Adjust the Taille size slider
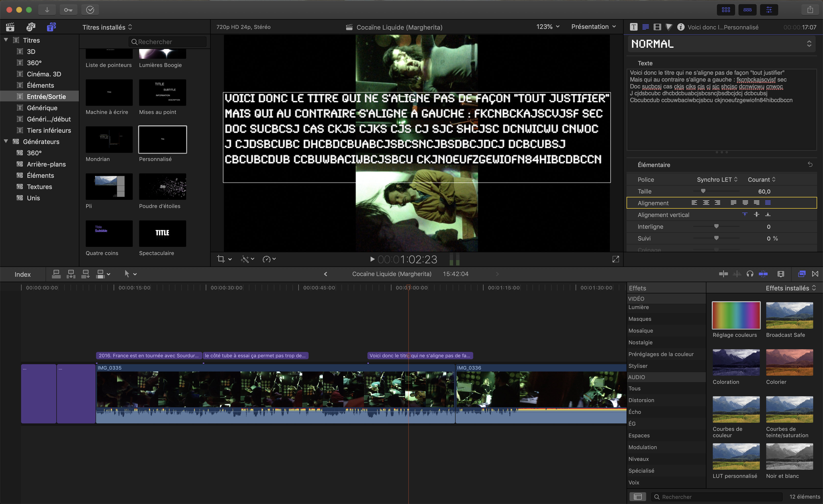The height and width of the screenshot is (504, 823). [703, 191]
